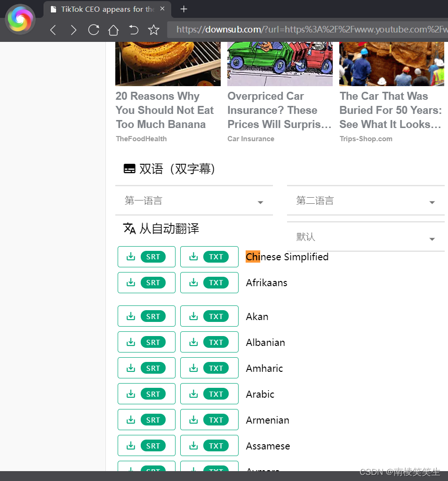This screenshot has width=448, height=481.
Task: Click the 'Akan' language label
Action: [257, 316]
